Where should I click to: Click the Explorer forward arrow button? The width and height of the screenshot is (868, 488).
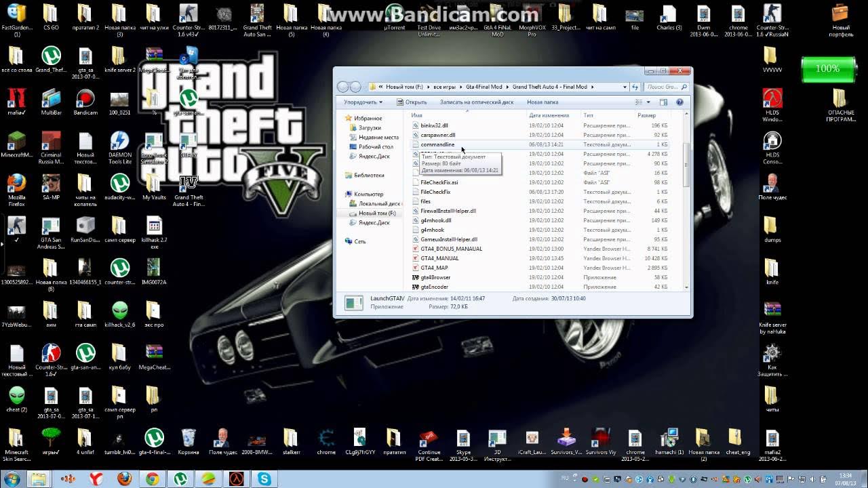pos(355,87)
